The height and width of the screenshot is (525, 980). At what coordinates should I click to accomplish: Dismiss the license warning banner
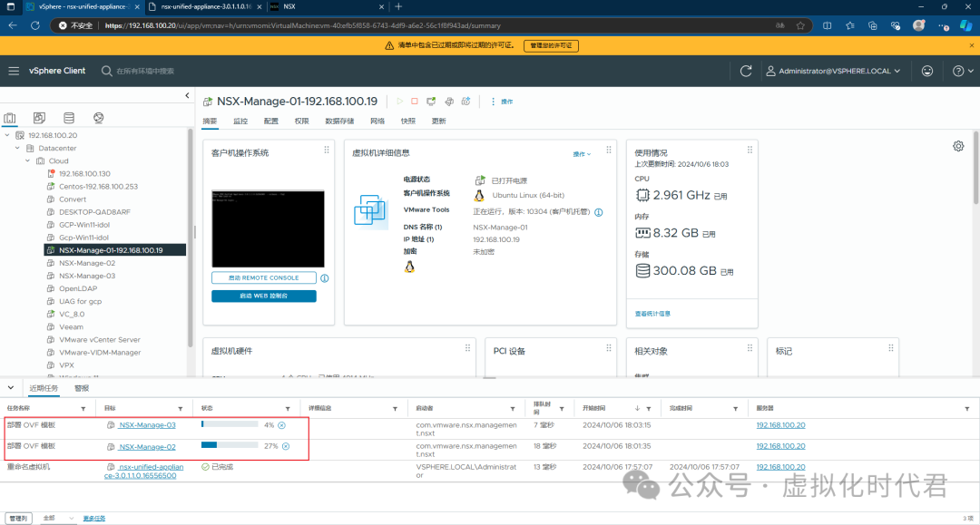[971, 45]
